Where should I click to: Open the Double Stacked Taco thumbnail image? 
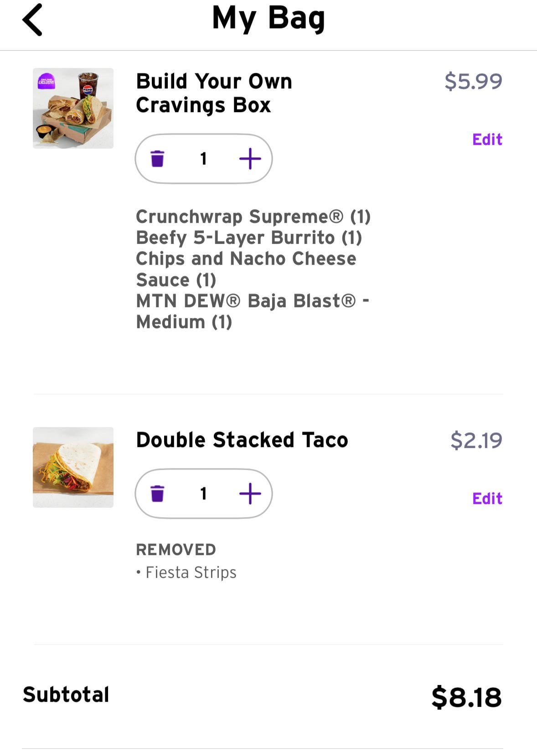point(73,467)
